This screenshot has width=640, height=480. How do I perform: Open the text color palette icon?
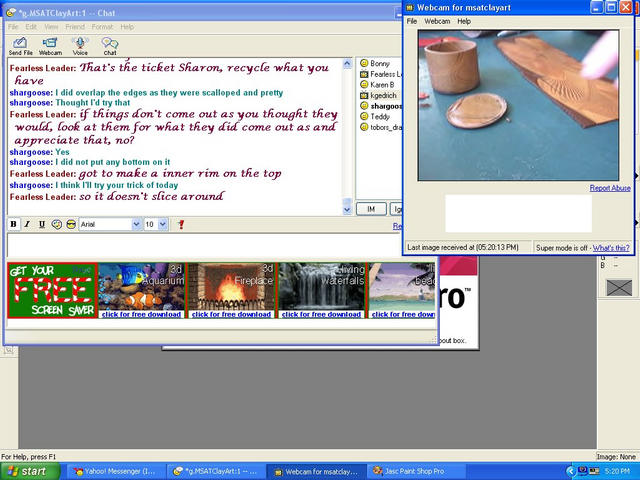point(57,224)
